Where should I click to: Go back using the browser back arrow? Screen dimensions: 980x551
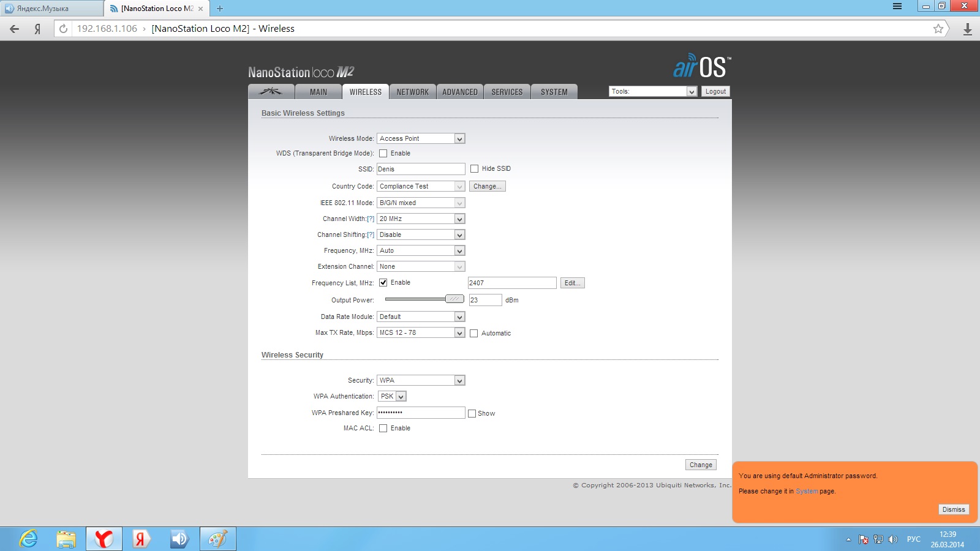point(15,29)
